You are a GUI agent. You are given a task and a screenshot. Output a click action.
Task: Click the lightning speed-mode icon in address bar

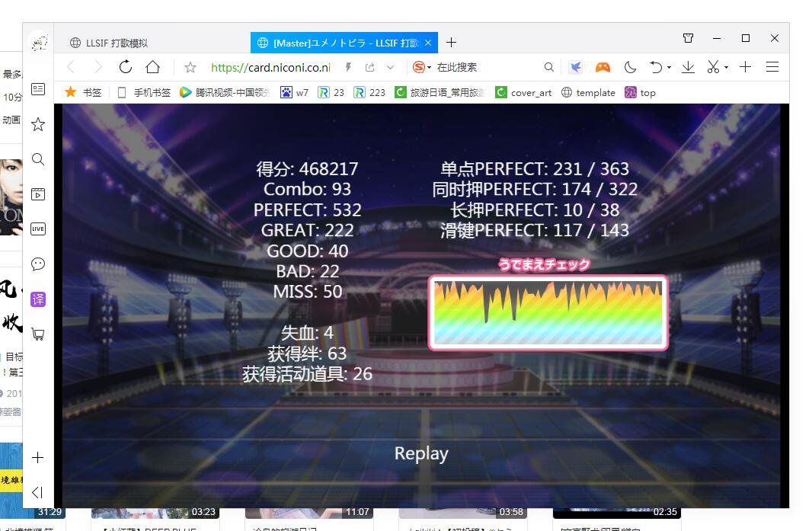coord(349,67)
